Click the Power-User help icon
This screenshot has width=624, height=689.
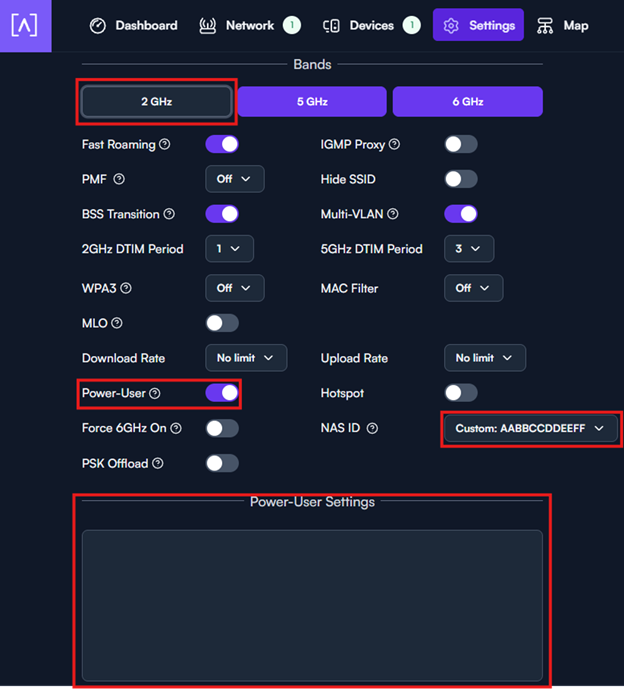coord(155,393)
